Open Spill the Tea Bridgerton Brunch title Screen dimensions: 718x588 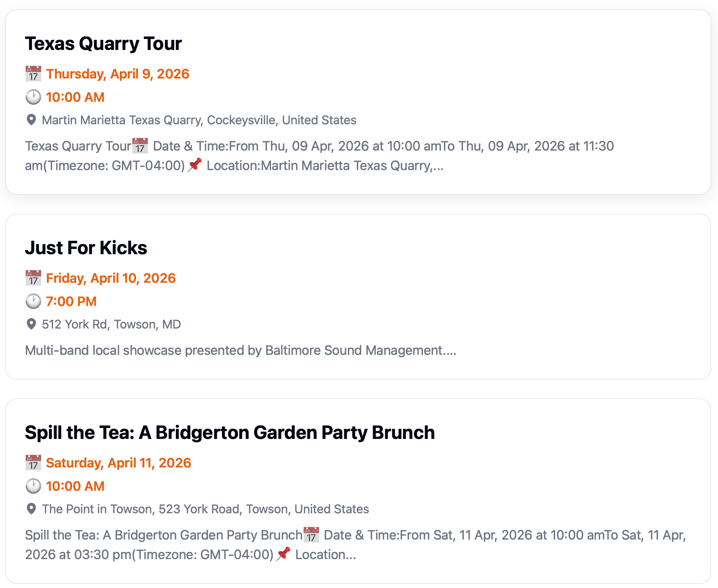click(230, 433)
